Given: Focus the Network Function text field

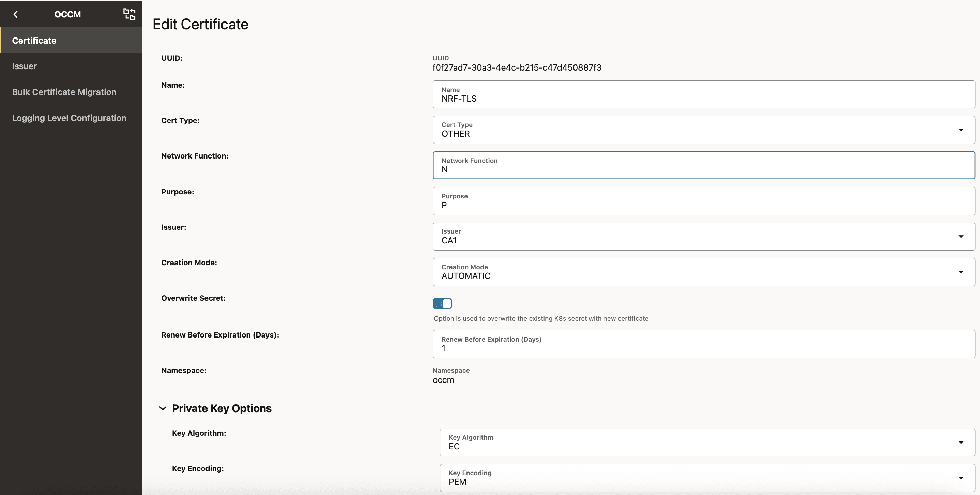Looking at the screenshot, I should tap(703, 169).
